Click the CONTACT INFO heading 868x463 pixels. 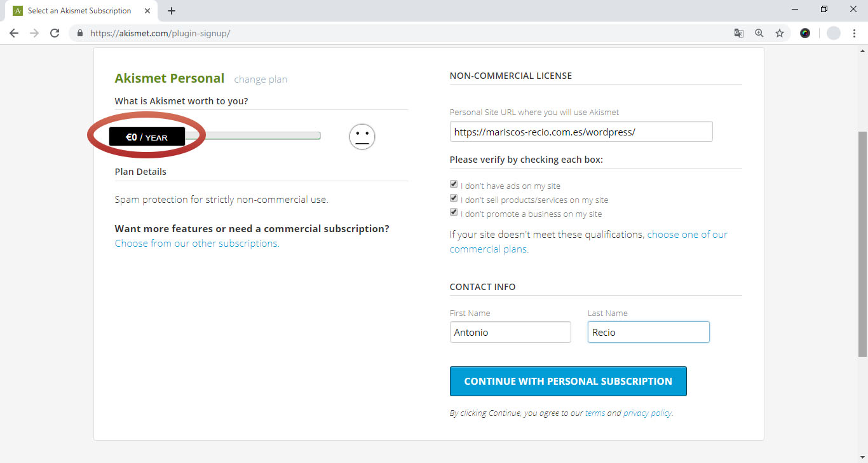pos(482,287)
